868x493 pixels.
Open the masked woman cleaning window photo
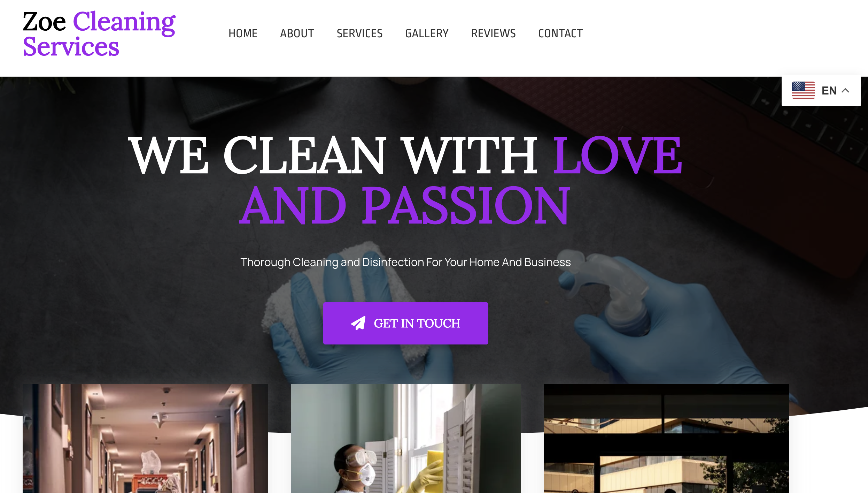tap(405, 438)
